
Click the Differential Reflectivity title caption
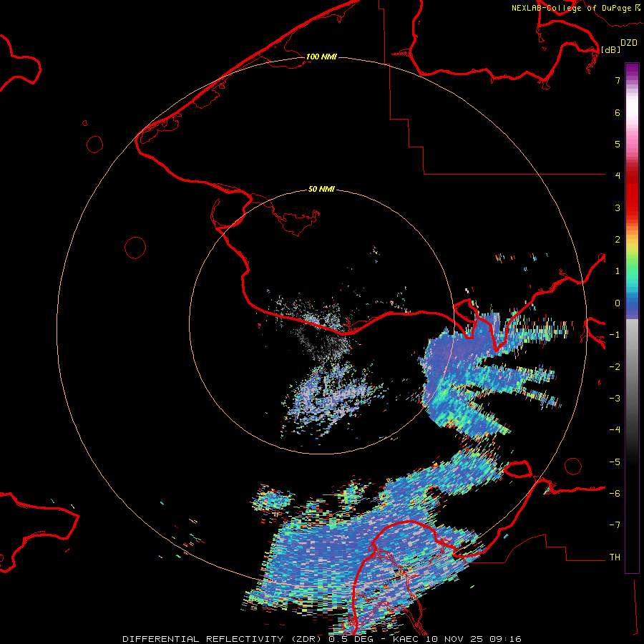(x=322, y=639)
